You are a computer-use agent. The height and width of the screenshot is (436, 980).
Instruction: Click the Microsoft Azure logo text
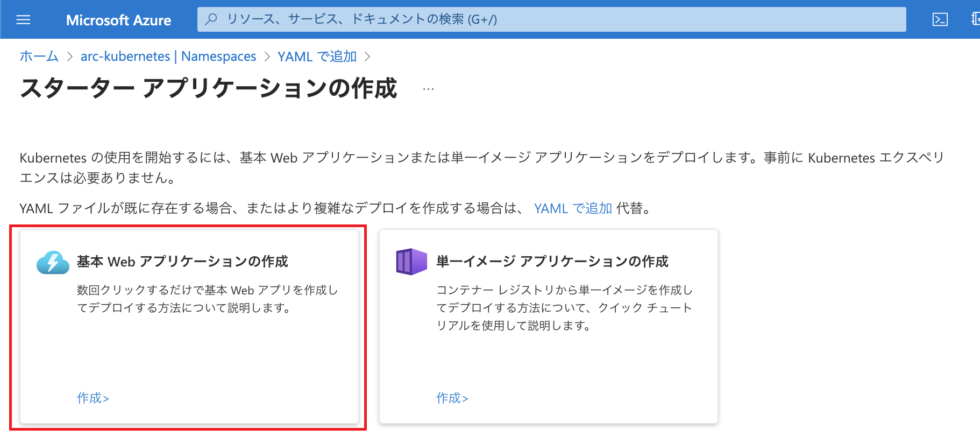[x=118, y=20]
